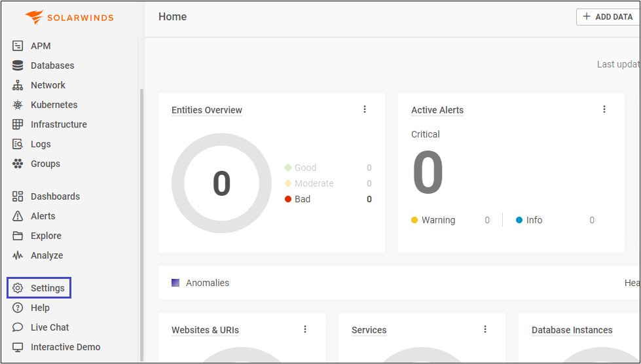This screenshot has height=364, width=641.
Task: Click the Info label in Active Alerts
Action: pyautogui.click(x=534, y=220)
